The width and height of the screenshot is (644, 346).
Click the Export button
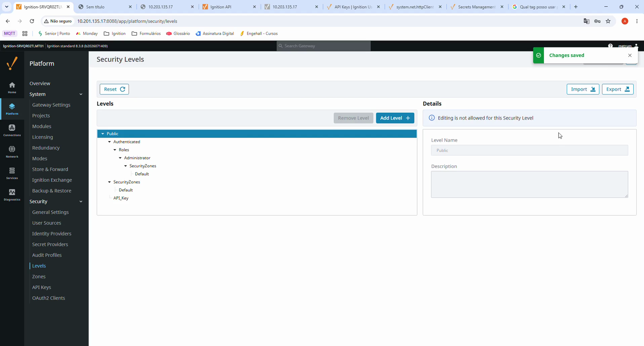pos(618,89)
